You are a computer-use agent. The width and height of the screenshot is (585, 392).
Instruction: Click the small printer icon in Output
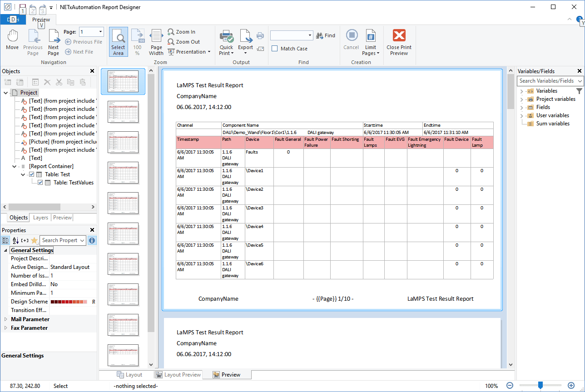260,35
